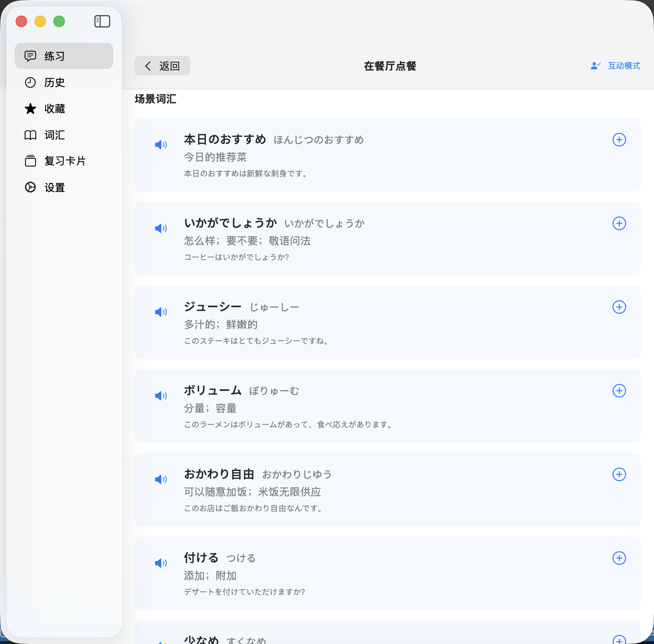
Task: Open 设置 settings page
Action: [x=55, y=187]
